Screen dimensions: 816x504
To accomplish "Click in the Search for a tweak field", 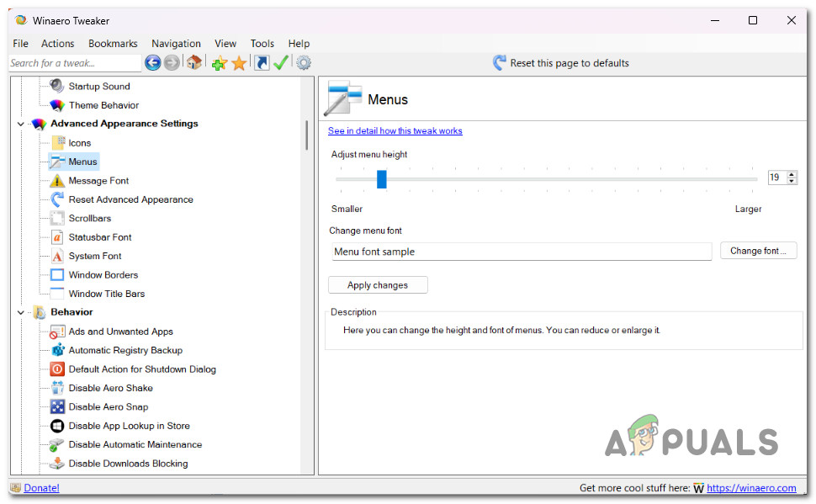I will [74, 63].
